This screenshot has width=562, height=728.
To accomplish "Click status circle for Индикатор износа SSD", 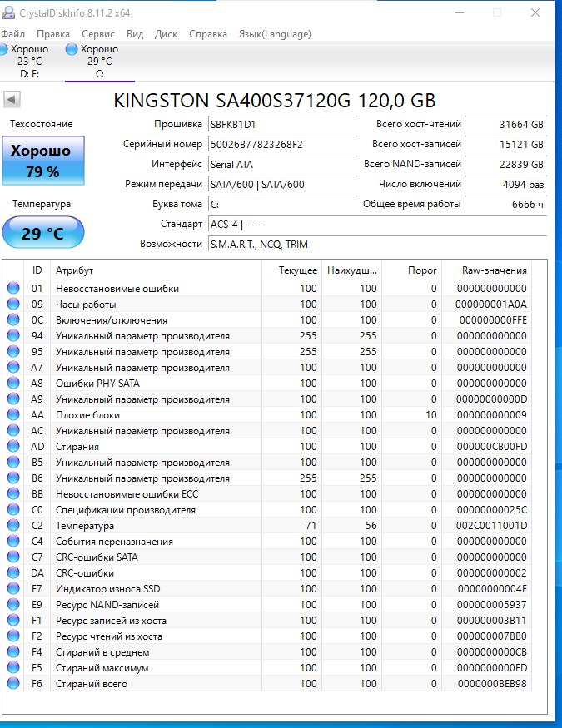I will (13, 588).
